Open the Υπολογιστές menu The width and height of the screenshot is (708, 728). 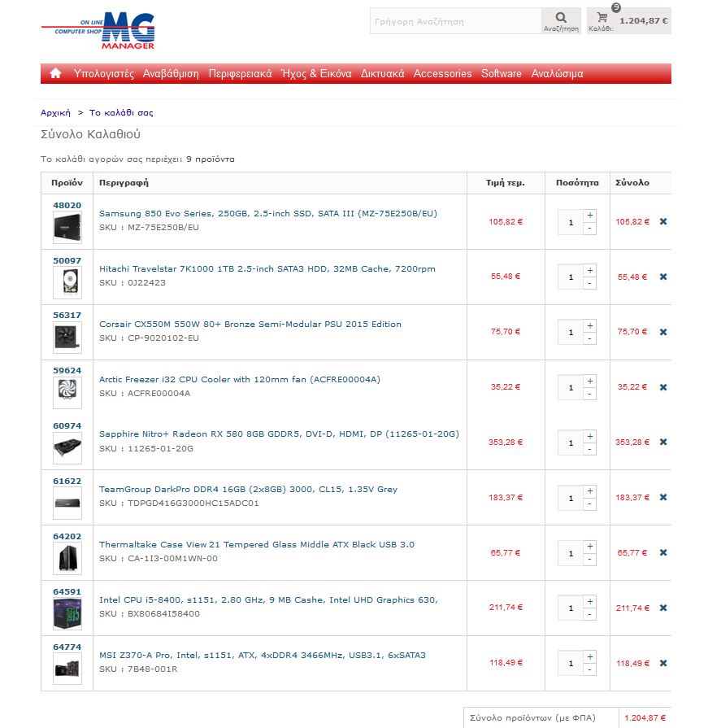[x=104, y=74]
